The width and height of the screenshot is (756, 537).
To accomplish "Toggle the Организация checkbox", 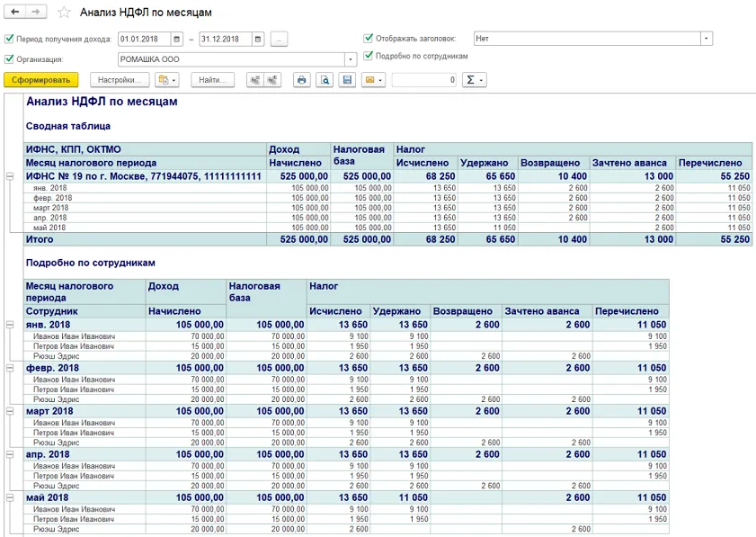I will pyautogui.click(x=9, y=58).
